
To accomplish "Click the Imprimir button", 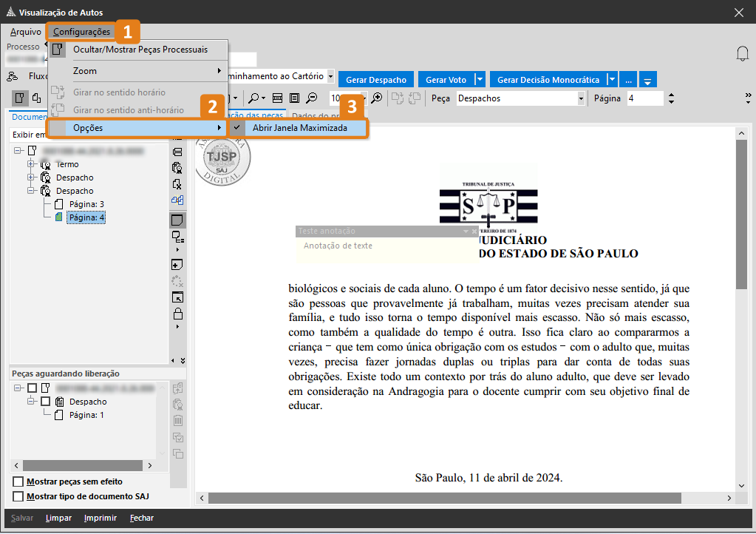I will [x=101, y=518].
